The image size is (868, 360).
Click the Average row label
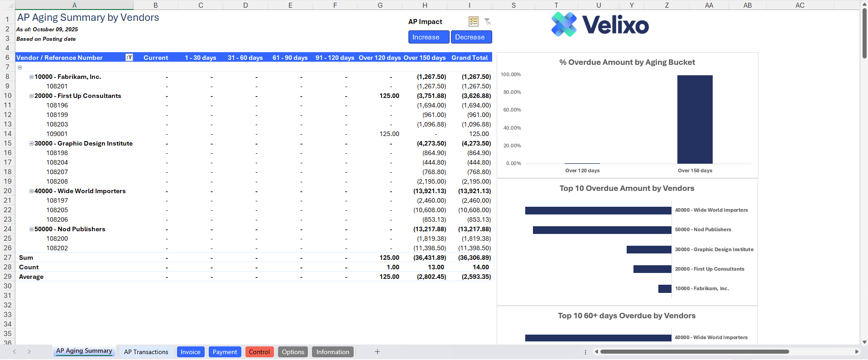(31, 277)
